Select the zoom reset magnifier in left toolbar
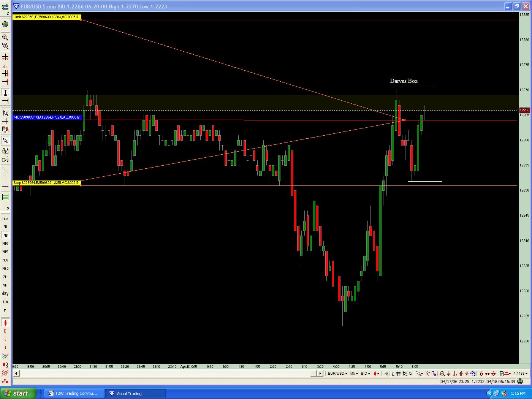Image resolution: width=532 pixels, height=399 pixels. point(5,46)
